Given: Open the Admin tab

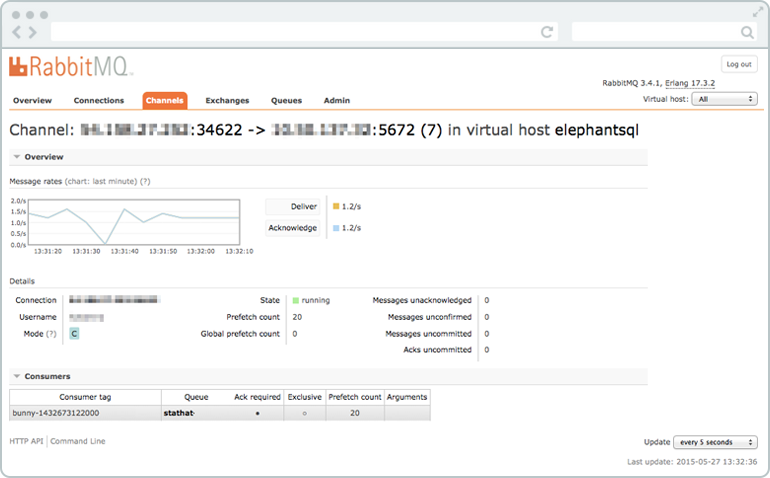Looking at the screenshot, I should (337, 101).
